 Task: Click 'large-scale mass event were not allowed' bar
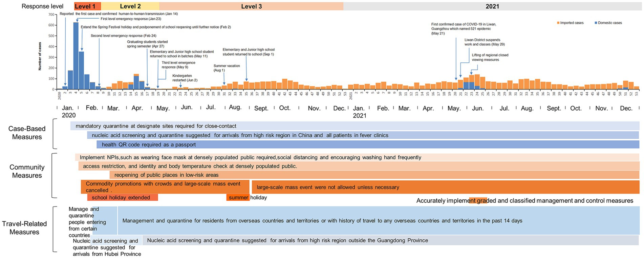tap(446, 187)
